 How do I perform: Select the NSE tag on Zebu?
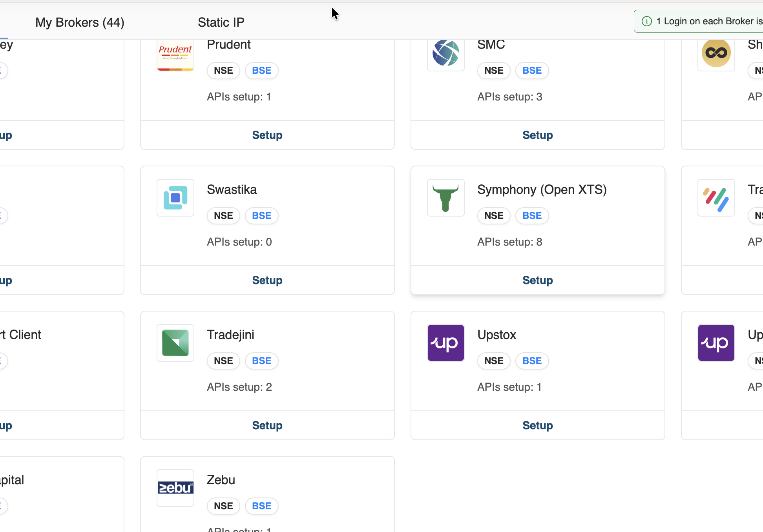tap(223, 506)
